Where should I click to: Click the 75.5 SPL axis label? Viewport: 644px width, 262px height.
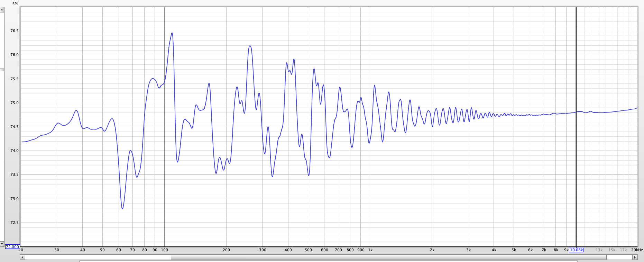point(15,79)
